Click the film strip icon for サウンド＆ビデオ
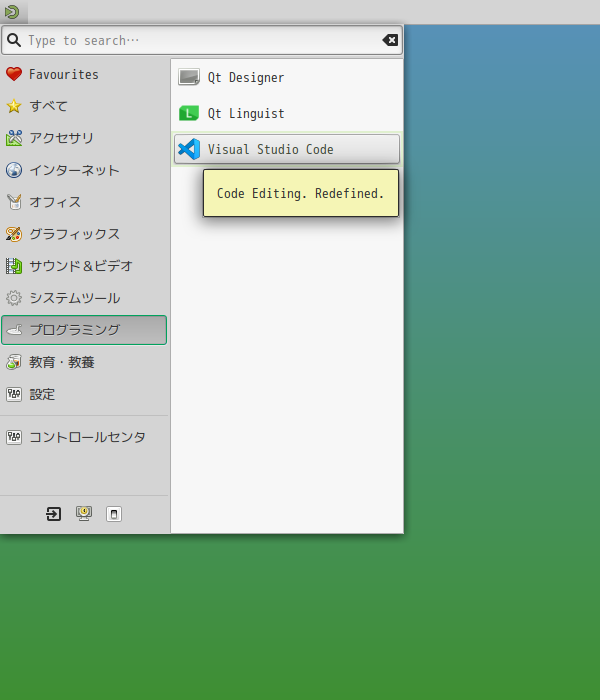600x700 pixels. point(14,266)
